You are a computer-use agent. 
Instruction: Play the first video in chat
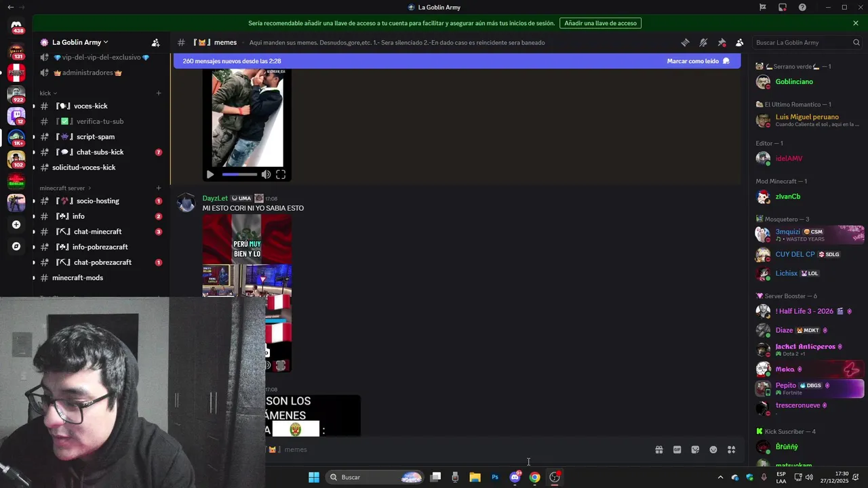coord(210,174)
